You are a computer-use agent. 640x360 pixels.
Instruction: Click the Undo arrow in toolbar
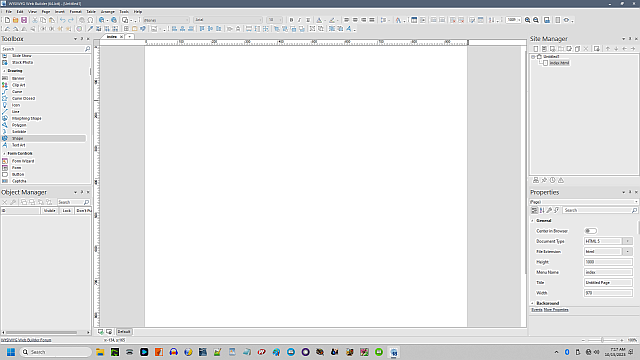pos(62,20)
